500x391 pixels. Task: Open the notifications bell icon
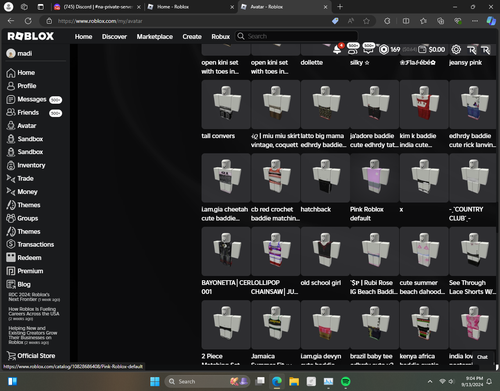pyautogui.click(x=337, y=49)
